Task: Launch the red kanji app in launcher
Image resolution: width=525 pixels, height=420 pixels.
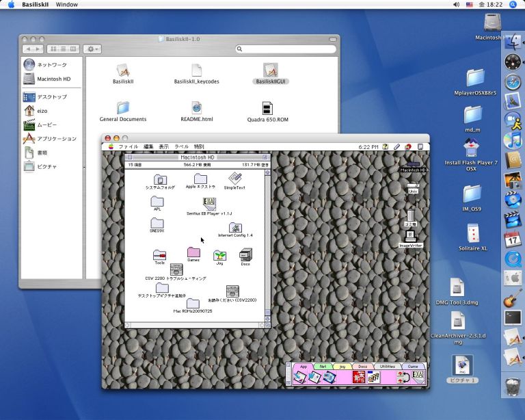Action: 358,377
